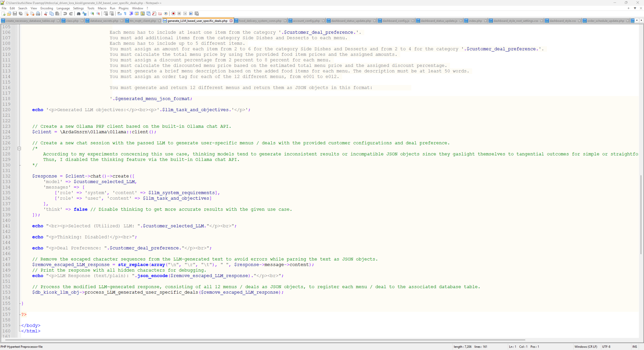Click the left tab-bar navigation arrow
Image resolution: width=644 pixels, height=350 pixels.
[637, 20]
